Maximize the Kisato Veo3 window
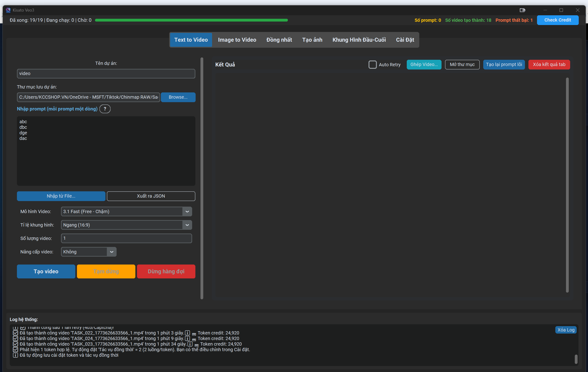This screenshot has height=372, width=588. pyautogui.click(x=561, y=10)
